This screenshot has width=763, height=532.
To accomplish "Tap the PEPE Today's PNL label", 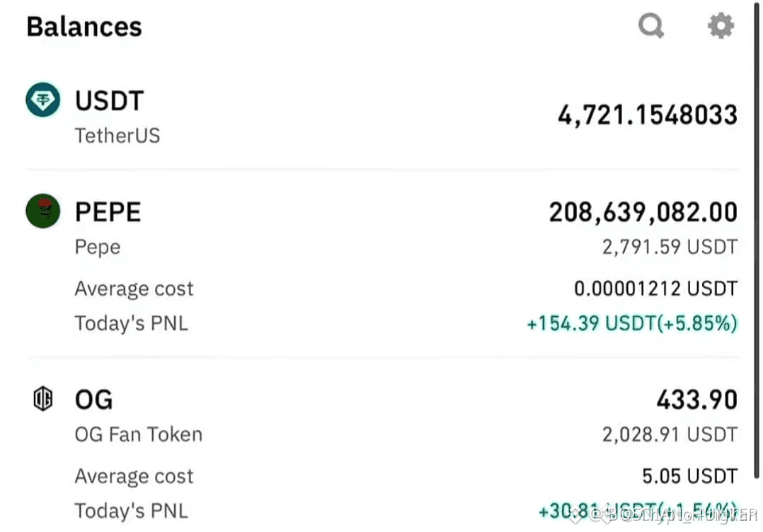I will point(132,324).
